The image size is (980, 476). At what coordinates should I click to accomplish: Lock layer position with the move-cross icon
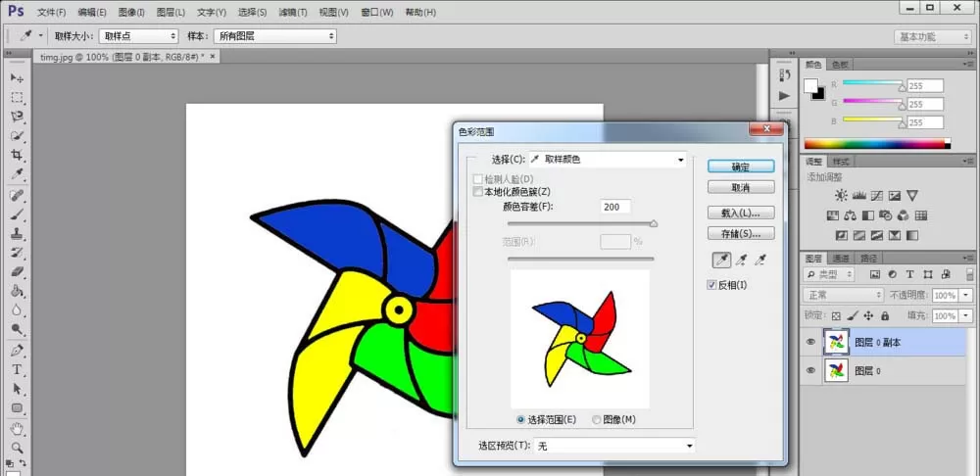coord(868,316)
